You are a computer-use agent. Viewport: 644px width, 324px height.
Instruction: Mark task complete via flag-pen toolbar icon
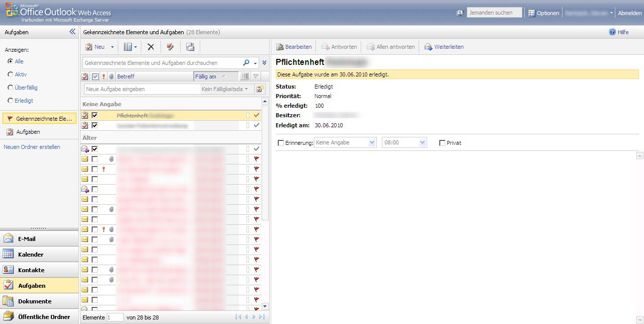(170, 46)
